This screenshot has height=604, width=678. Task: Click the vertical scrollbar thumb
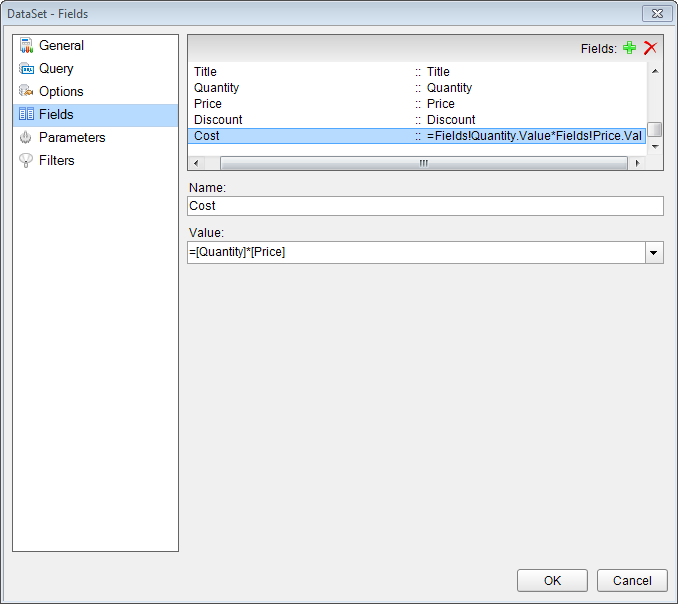point(655,130)
